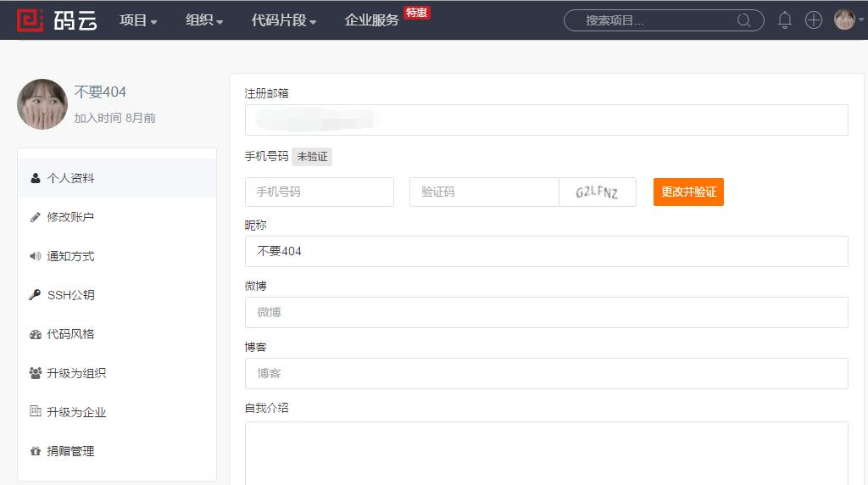Open 捐赠管理 page
The image size is (868, 485).
(x=117, y=451)
